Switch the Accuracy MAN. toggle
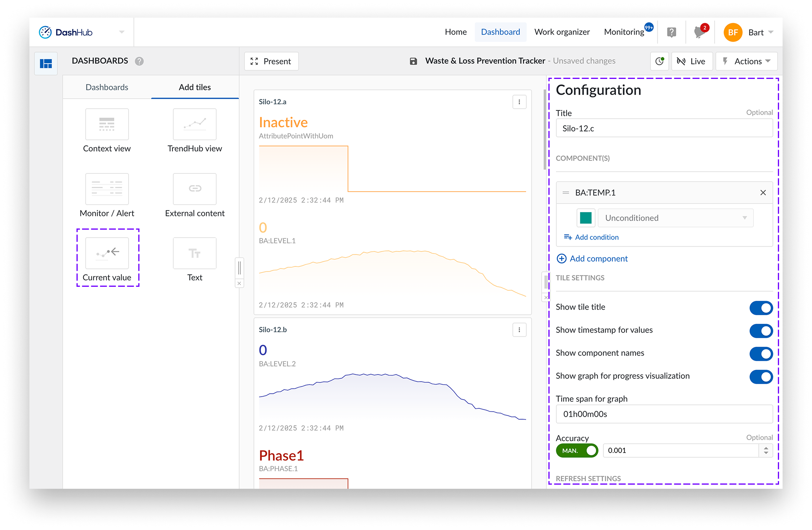Screen dimensions: 812x530 click(577, 450)
